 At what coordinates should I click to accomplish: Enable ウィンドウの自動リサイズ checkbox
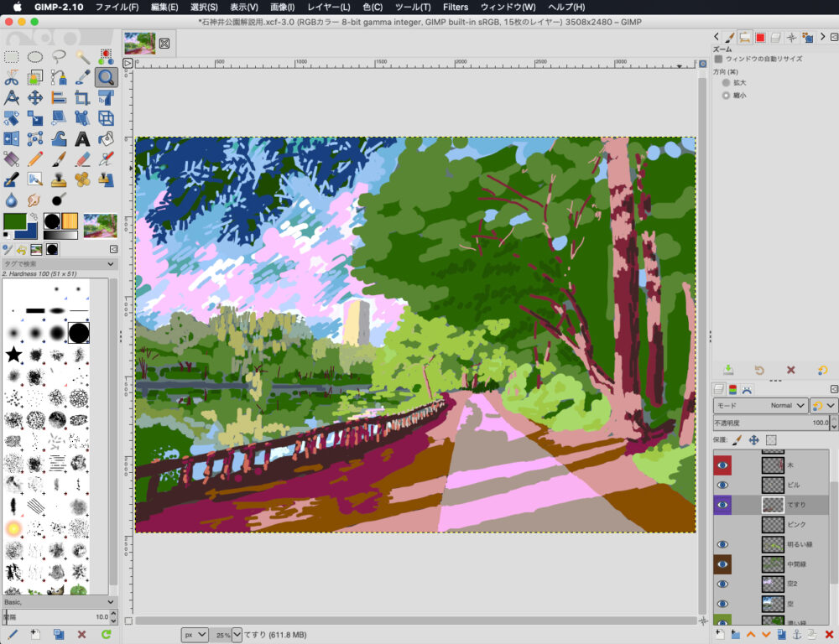[718, 59]
